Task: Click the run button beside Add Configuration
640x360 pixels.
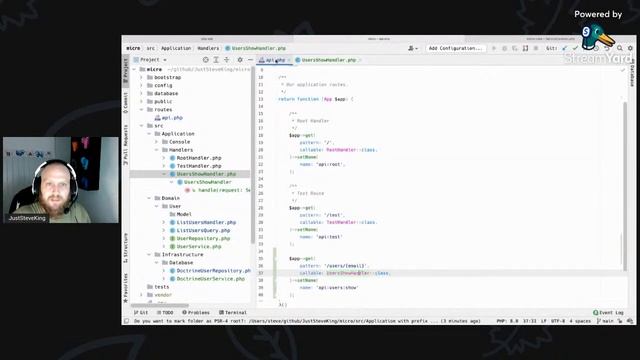Action: point(494,48)
